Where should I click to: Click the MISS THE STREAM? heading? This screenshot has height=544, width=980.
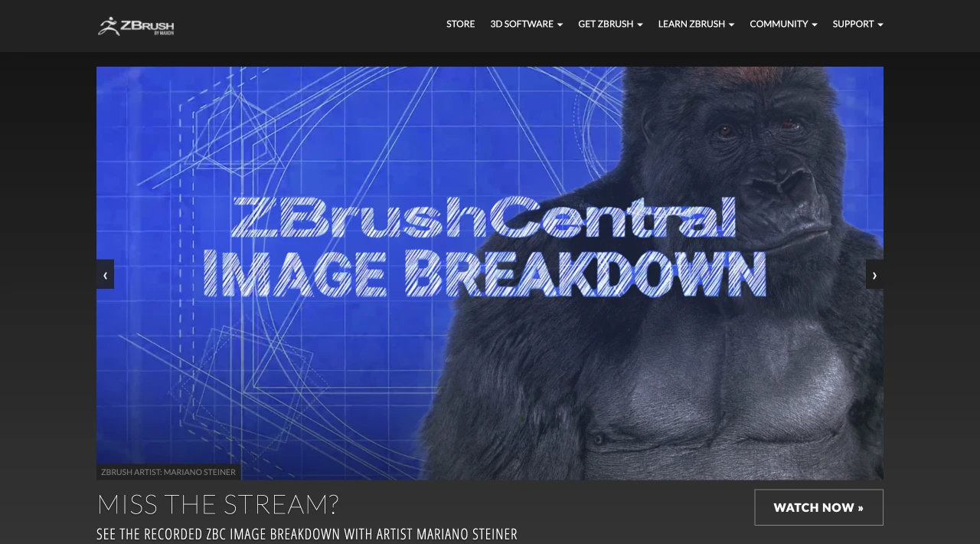(x=217, y=504)
